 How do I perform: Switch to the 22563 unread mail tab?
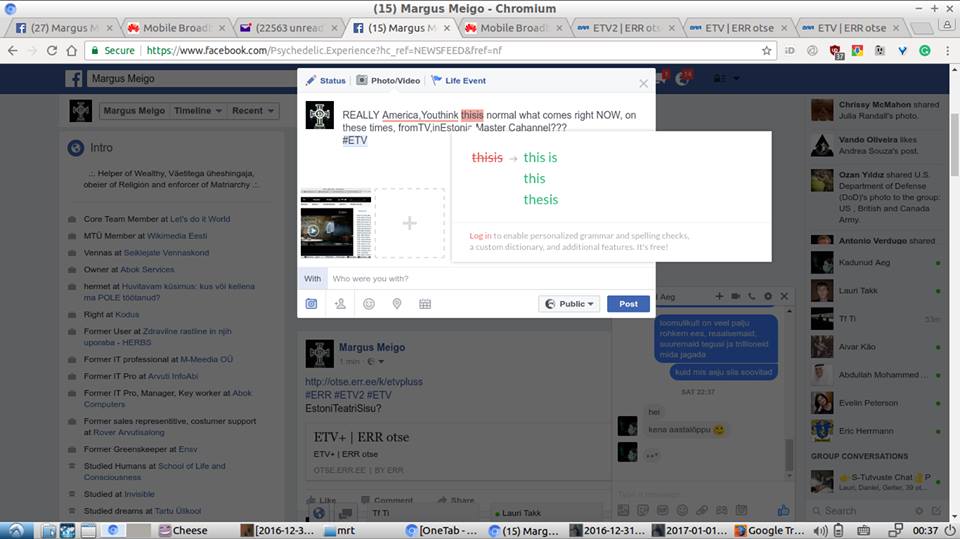(288, 28)
